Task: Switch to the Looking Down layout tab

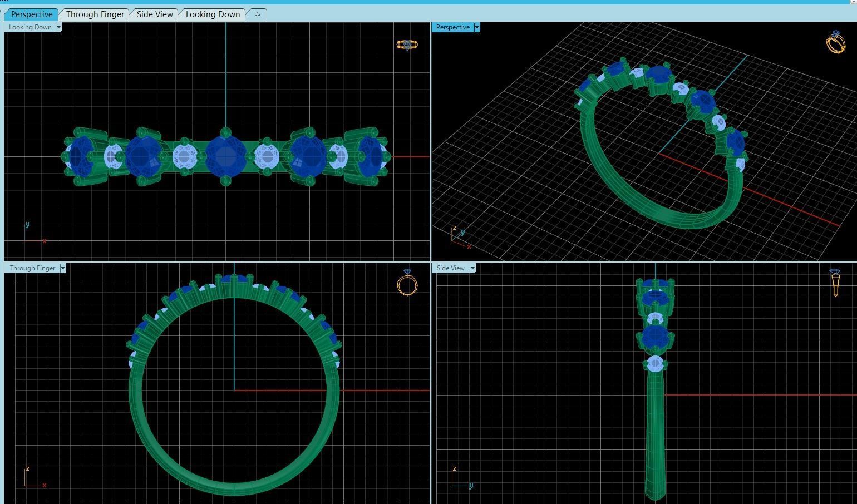Action: coord(213,14)
